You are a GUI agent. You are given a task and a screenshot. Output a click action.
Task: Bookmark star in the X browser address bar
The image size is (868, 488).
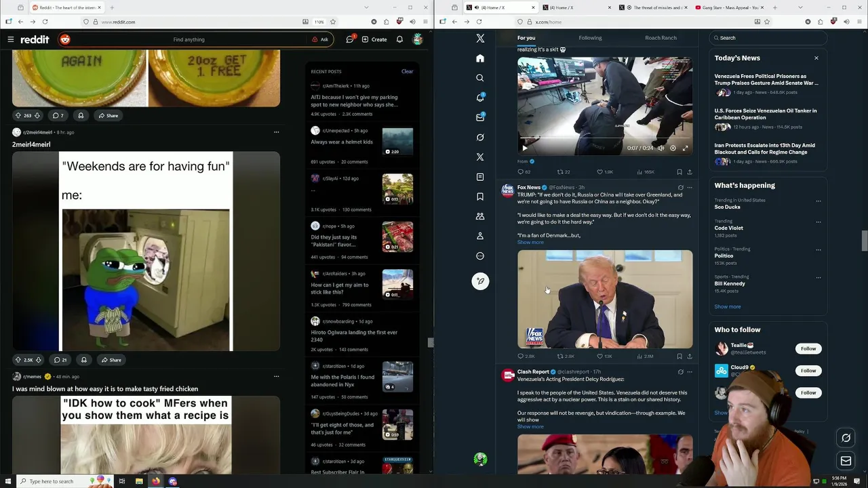768,22
